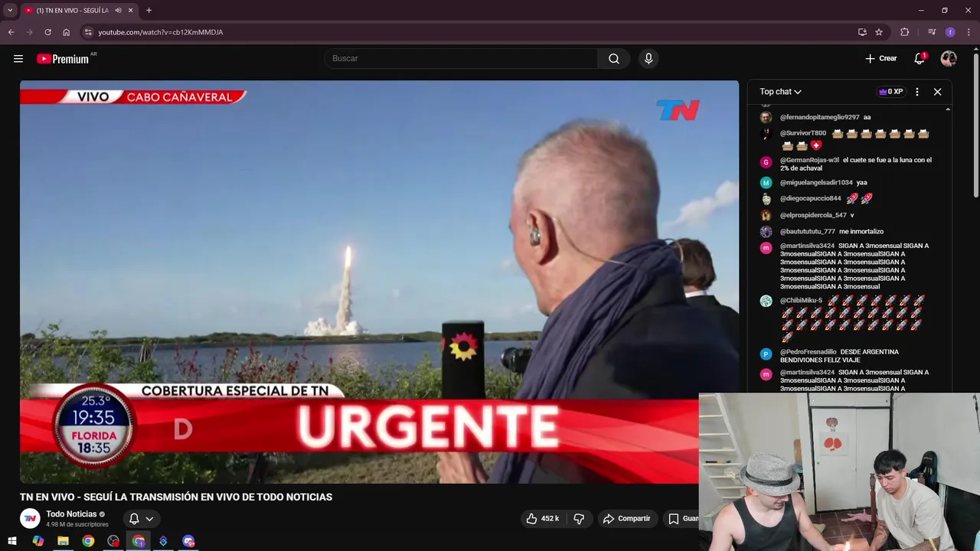980x551 pixels.
Task: Close the live chat panel
Action: (937, 92)
